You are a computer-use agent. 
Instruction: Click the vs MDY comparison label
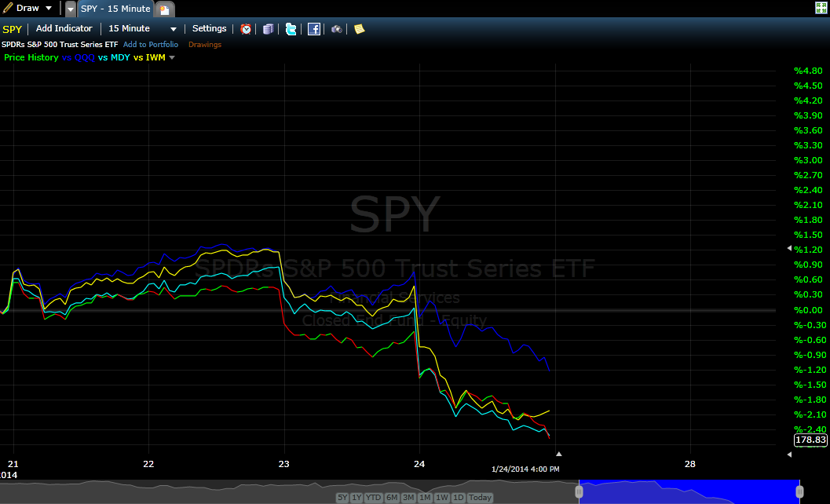tap(114, 57)
